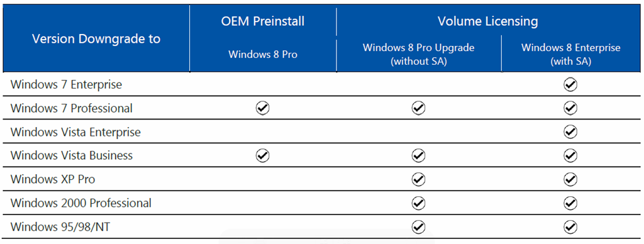Screen dimensions: 644x244
Task: Click Windows Vista Business checkmark under Pro Upgrade
Action: [x=418, y=156]
